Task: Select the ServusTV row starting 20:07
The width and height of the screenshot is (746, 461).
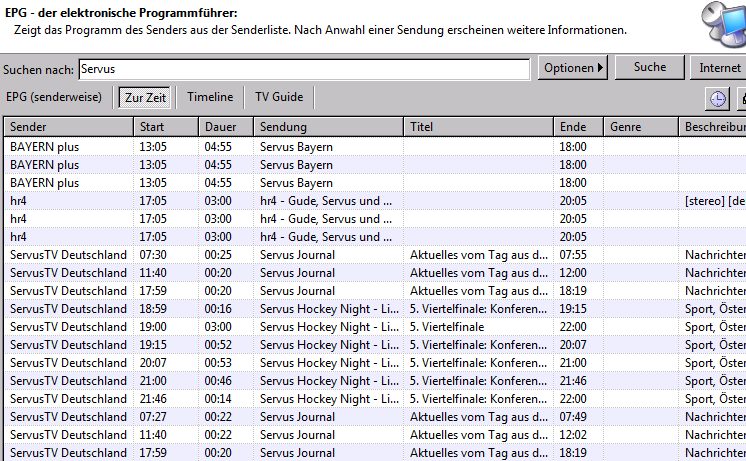Action: pos(375,363)
